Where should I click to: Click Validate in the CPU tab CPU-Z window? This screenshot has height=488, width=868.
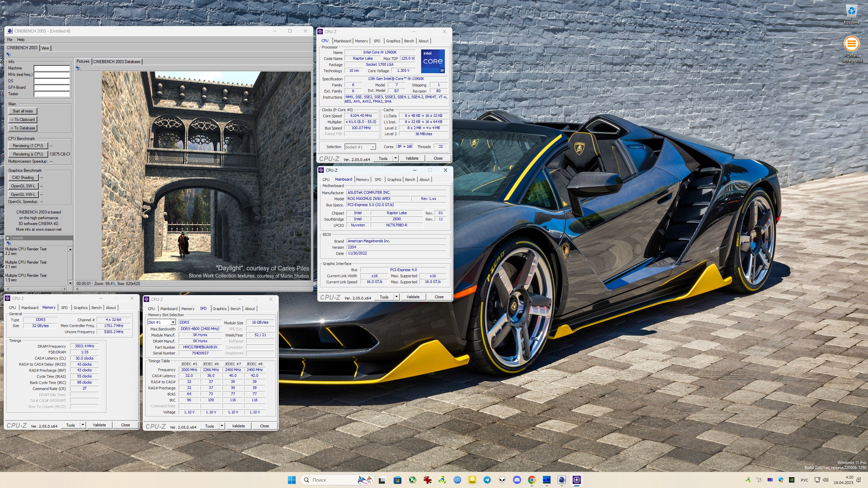coord(412,158)
